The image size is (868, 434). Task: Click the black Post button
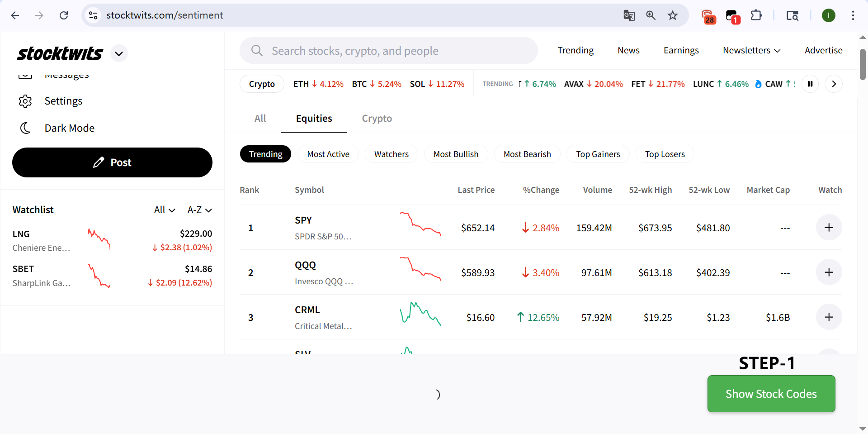(112, 162)
